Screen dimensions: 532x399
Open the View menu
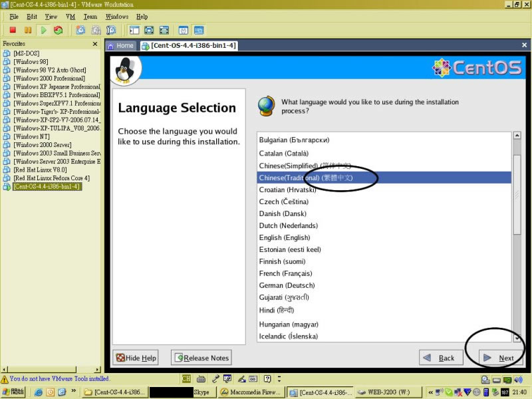coord(51,17)
